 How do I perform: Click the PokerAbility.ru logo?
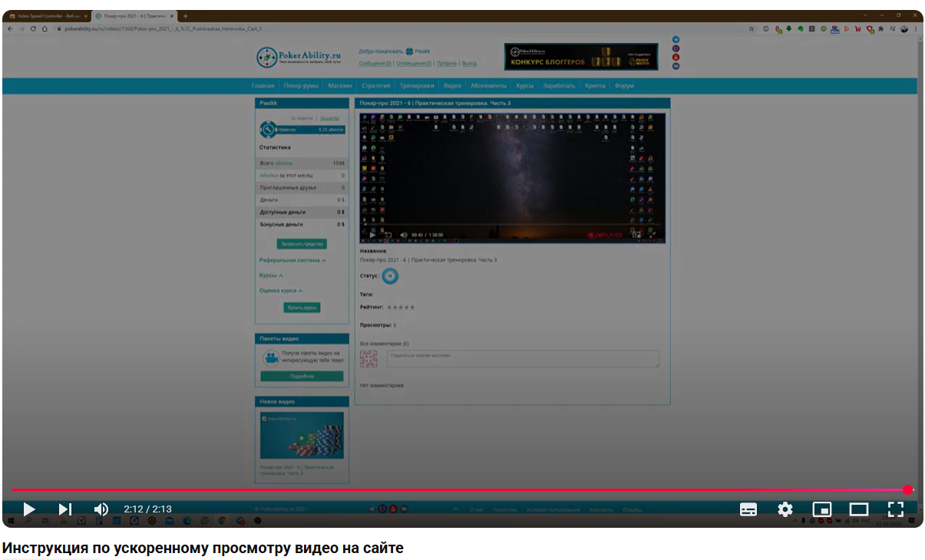click(299, 57)
